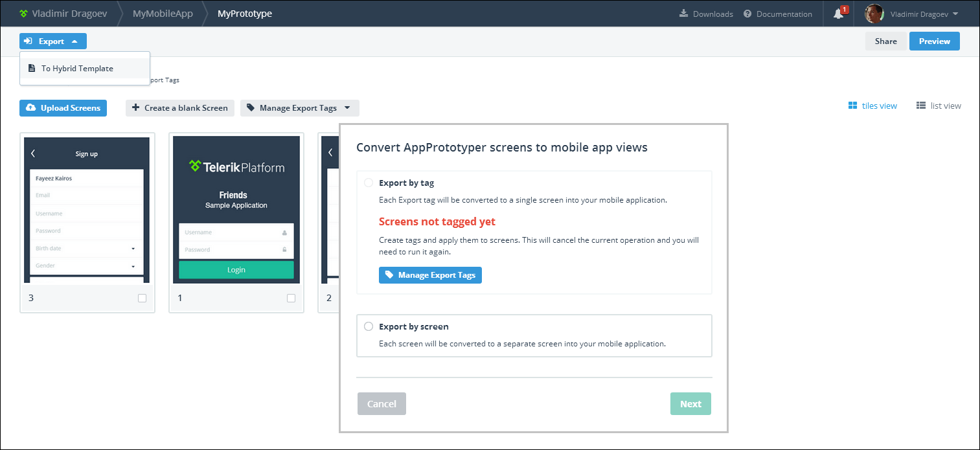
Task: Switch to tiles view
Action: (872, 106)
